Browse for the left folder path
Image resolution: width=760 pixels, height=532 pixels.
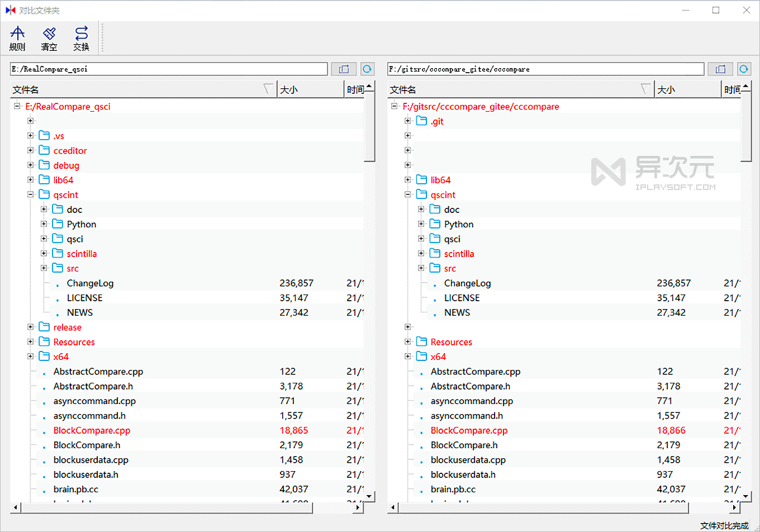point(344,69)
